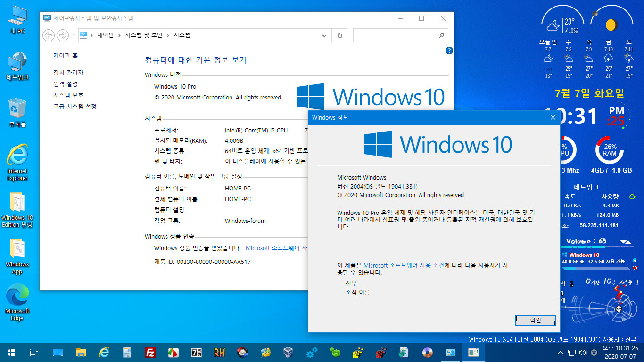Image resolution: width=644 pixels, height=362 pixels.
Task: Open the recent locations dropdown arrow
Action: click(x=73, y=35)
